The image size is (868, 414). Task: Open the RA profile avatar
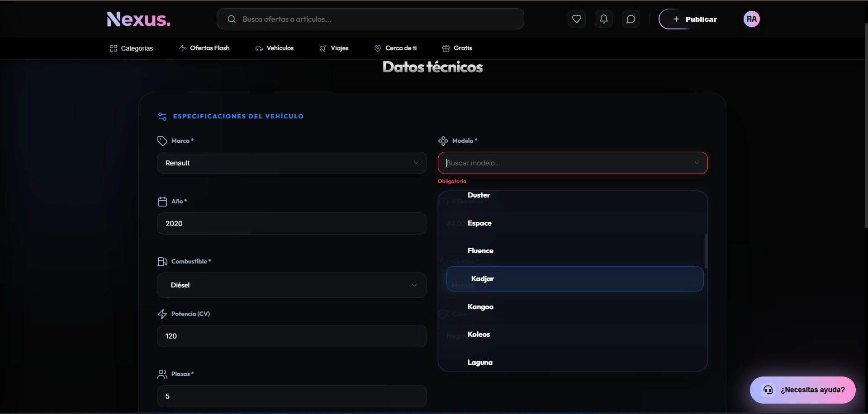click(x=751, y=19)
